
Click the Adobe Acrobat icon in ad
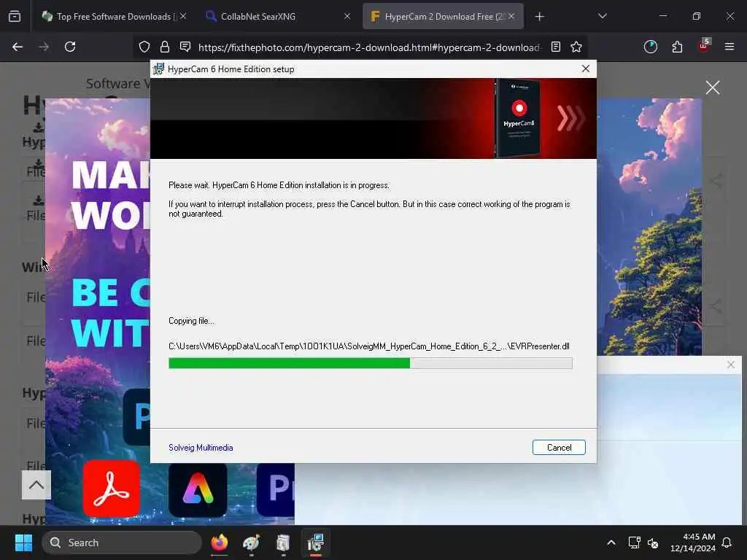click(x=112, y=489)
